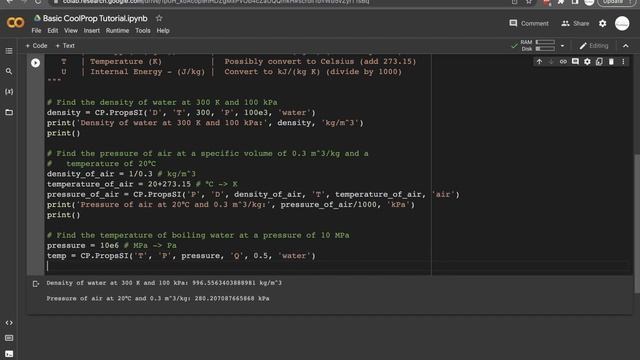This screenshot has height=360, width=640.
Task: Open the terminal panel
Action: coord(9,354)
